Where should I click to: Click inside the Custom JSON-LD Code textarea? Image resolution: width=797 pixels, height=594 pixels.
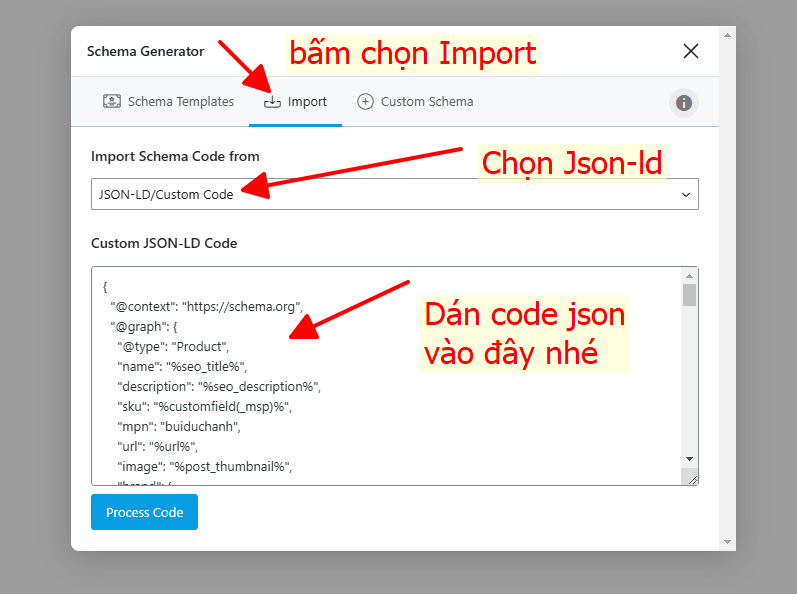[x=386, y=376]
